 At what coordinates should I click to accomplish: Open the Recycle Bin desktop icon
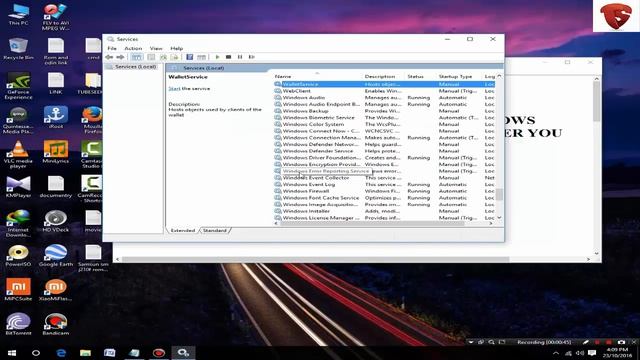(18, 49)
